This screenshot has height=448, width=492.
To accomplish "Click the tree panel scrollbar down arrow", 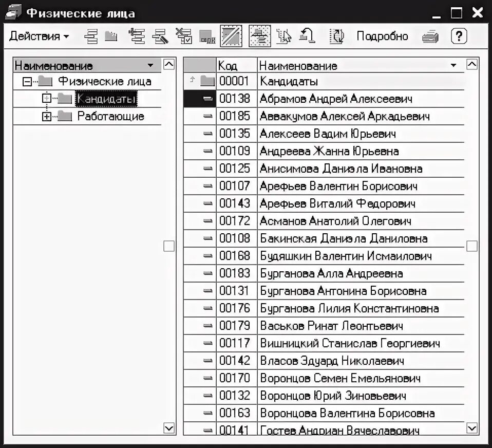I will click(x=169, y=428).
